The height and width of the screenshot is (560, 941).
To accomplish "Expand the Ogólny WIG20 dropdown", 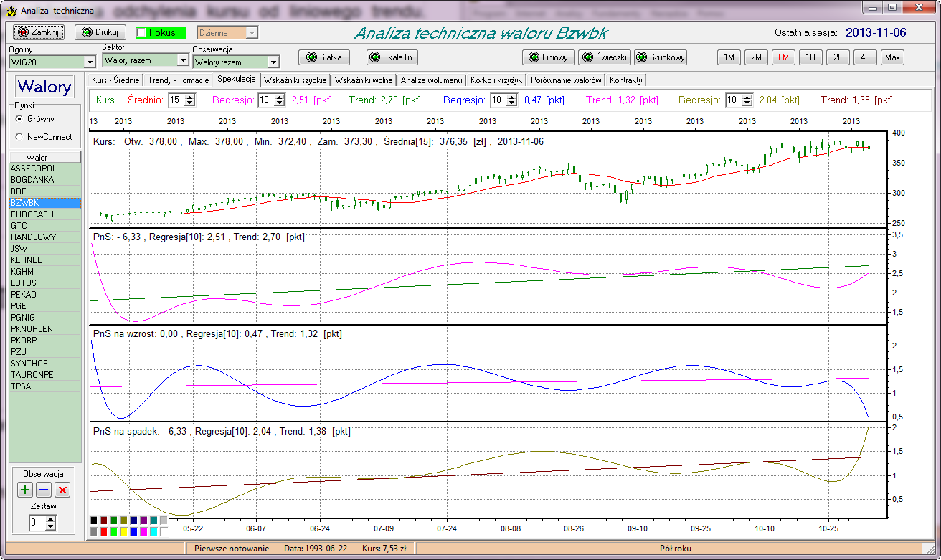I will click(89, 62).
